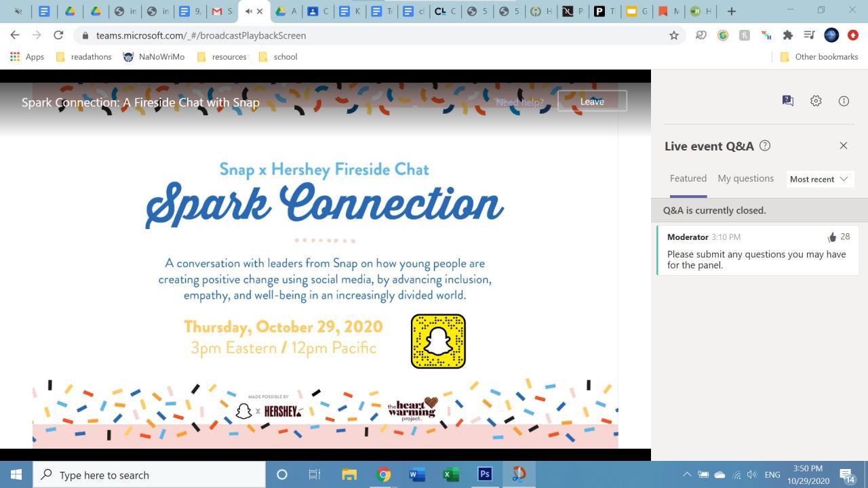Screen dimensions: 868x488
Task: Bookmark this page with the star icon
Action: pyautogui.click(x=674, y=35)
